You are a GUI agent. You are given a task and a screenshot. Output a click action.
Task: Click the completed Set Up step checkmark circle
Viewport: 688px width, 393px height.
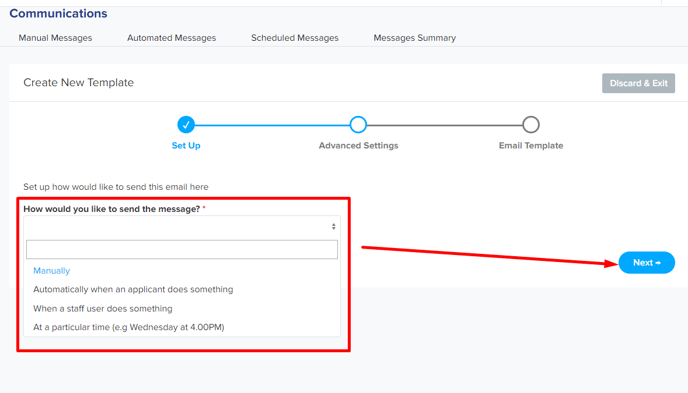pyautogui.click(x=186, y=125)
